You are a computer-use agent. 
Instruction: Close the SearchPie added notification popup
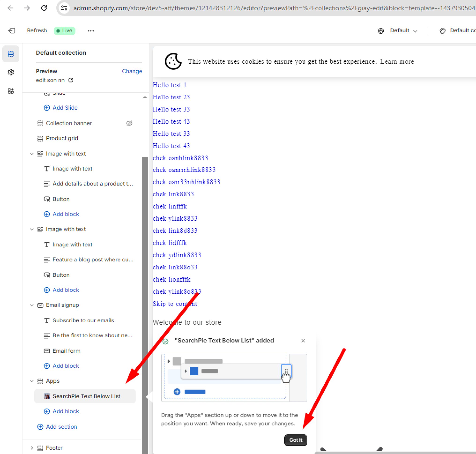tap(303, 341)
